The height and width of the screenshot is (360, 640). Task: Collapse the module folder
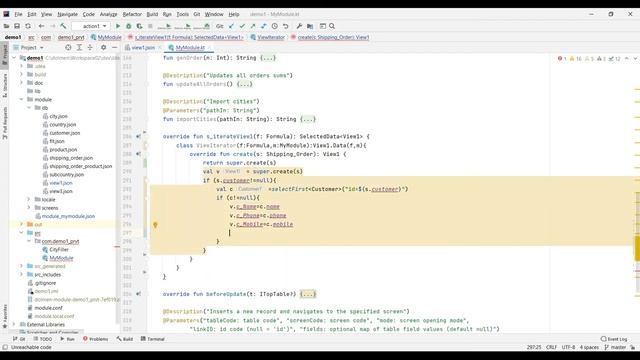tap(21, 99)
